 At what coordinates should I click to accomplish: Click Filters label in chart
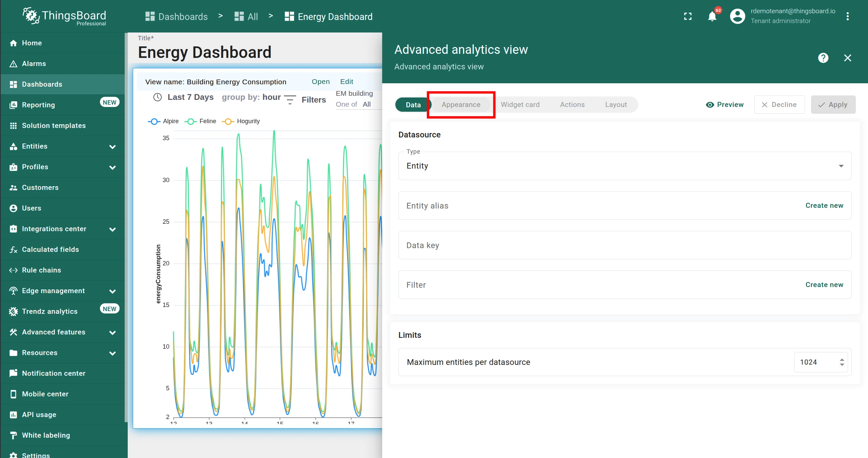pyautogui.click(x=314, y=100)
